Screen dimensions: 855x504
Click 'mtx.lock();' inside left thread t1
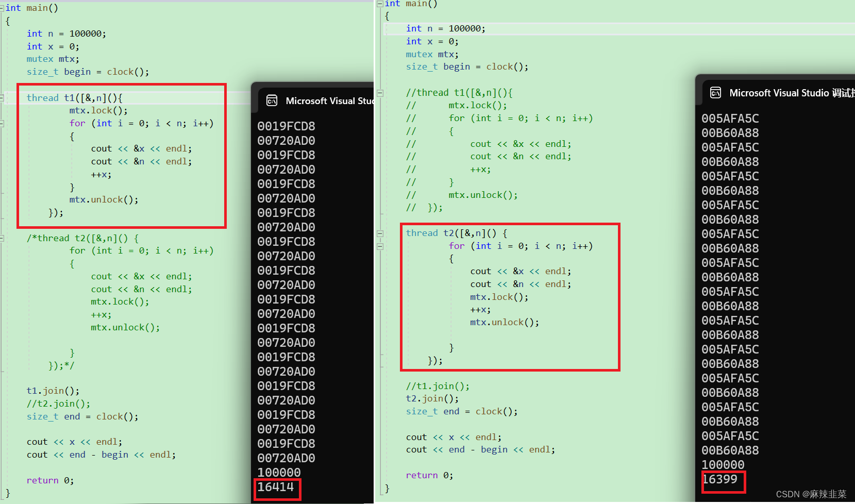[98, 110]
